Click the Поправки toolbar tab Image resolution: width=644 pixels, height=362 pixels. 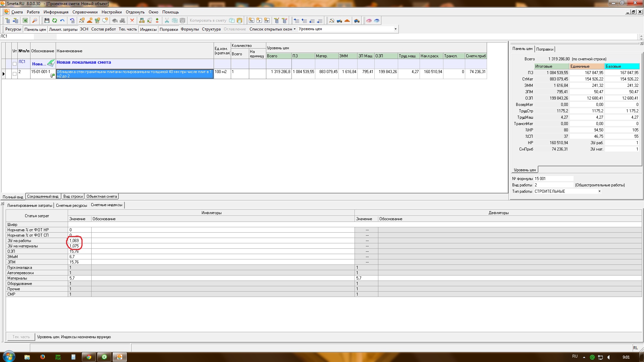click(169, 29)
